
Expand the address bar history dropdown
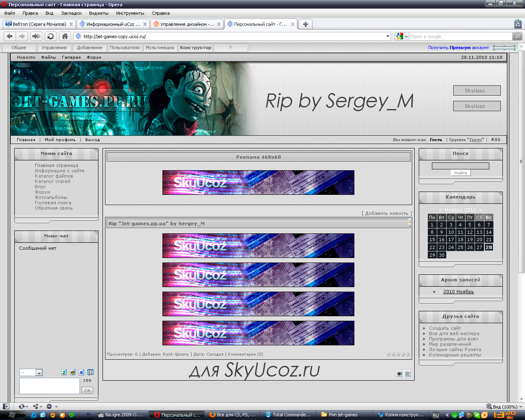click(388, 37)
